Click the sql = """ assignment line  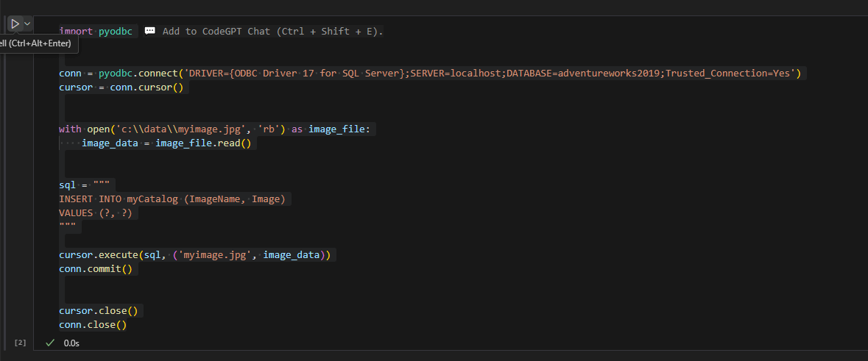84,185
